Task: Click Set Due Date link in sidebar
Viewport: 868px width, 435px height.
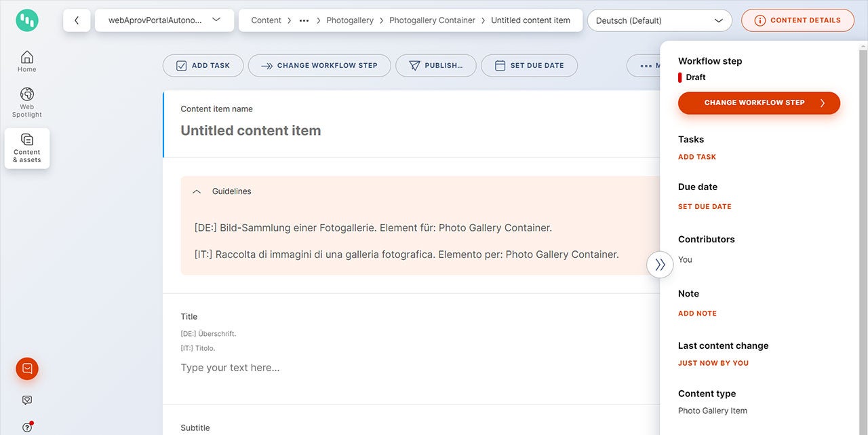Action: click(705, 206)
